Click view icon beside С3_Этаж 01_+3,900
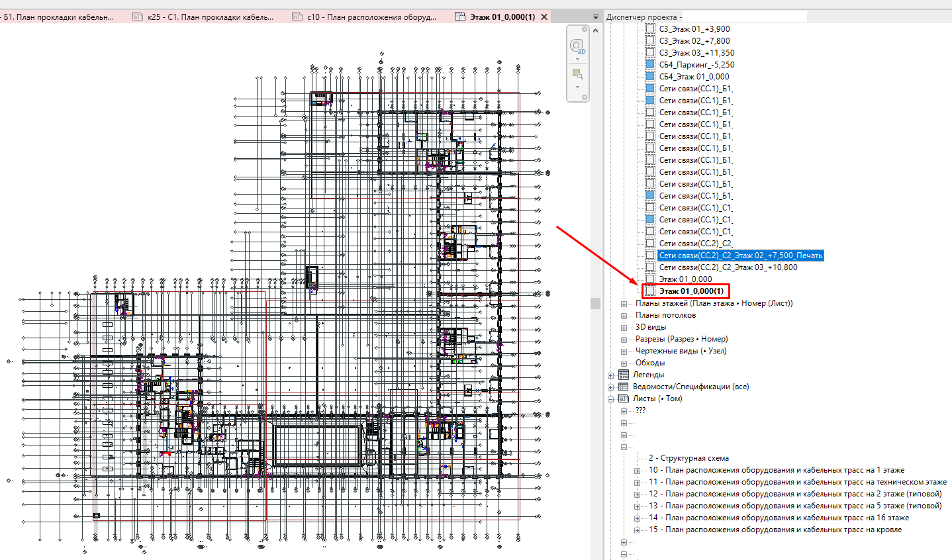952x560 pixels. [x=650, y=29]
